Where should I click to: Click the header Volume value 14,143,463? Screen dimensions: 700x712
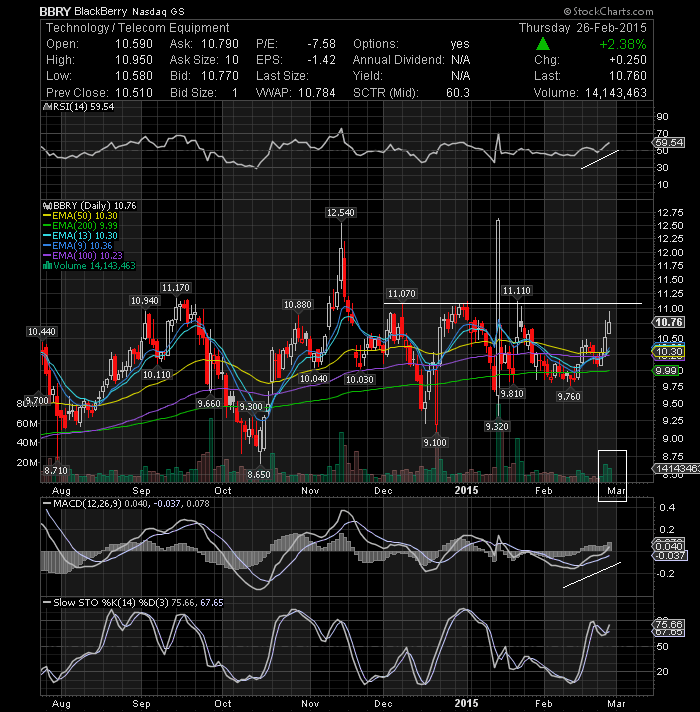point(616,93)
